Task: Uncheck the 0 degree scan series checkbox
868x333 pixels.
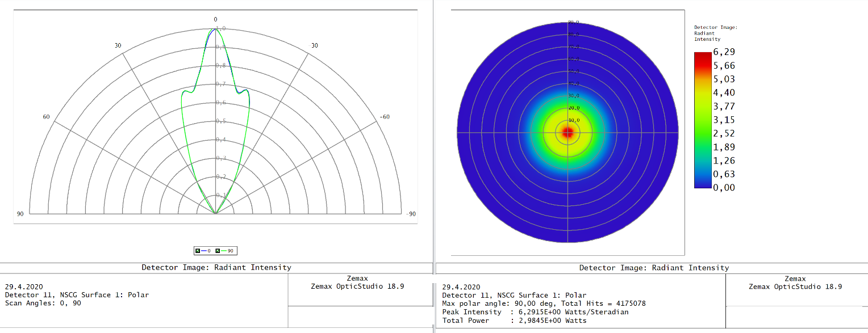Action: click(x=198, y=251)
